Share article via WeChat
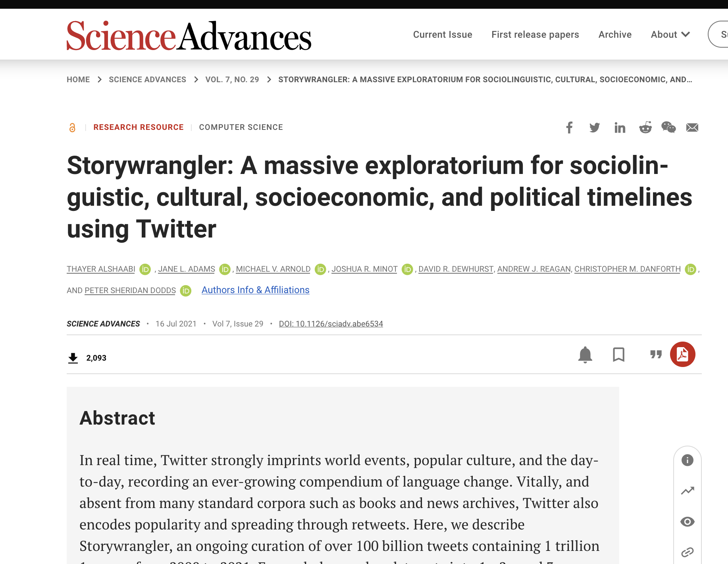728x564 pixels. tap(668, 127)
